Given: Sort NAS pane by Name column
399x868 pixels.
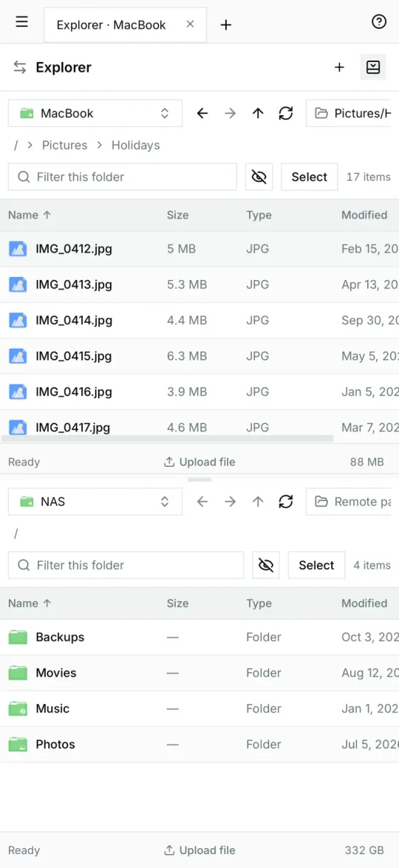Looking at the screenshot, I should click(x=30, y=604).
